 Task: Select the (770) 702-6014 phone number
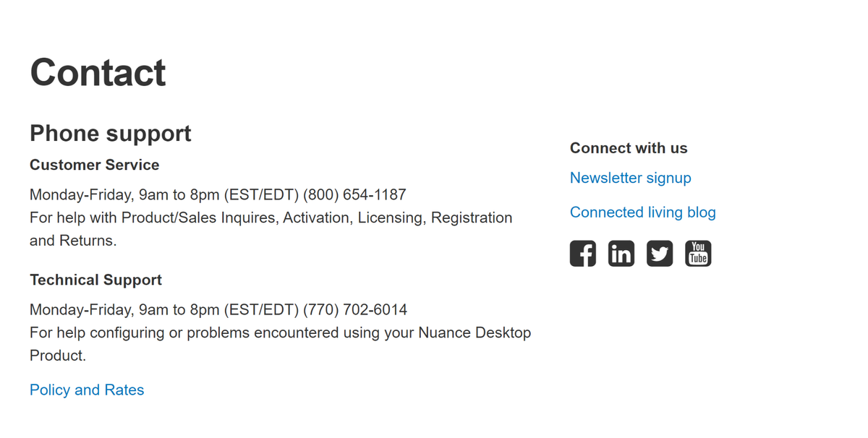[356, 309]
